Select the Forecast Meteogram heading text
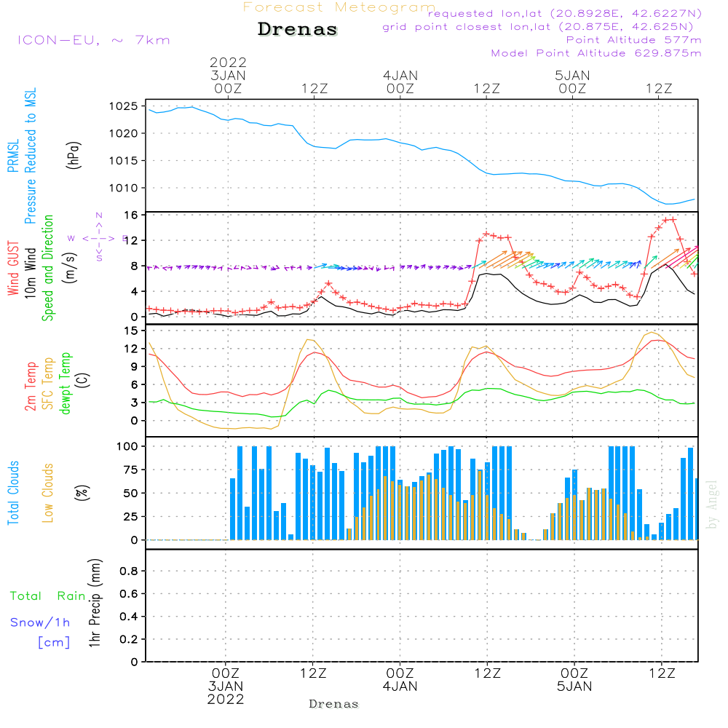Image resolution: width=728 pixels, height=728 pixels. [339, 7]
